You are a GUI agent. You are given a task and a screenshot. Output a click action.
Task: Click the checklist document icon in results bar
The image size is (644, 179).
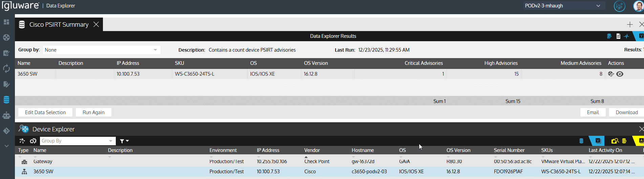coord(618,36)
